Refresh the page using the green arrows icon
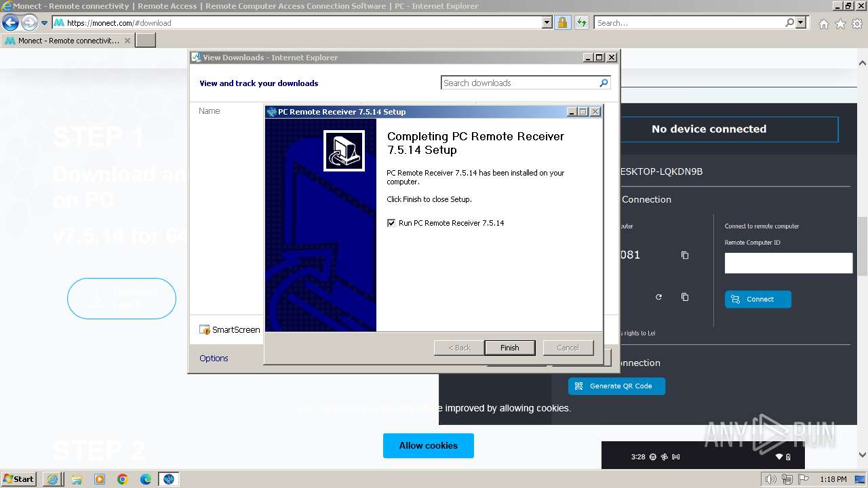This screenshot has height=488, width=868. pos(581,23)
